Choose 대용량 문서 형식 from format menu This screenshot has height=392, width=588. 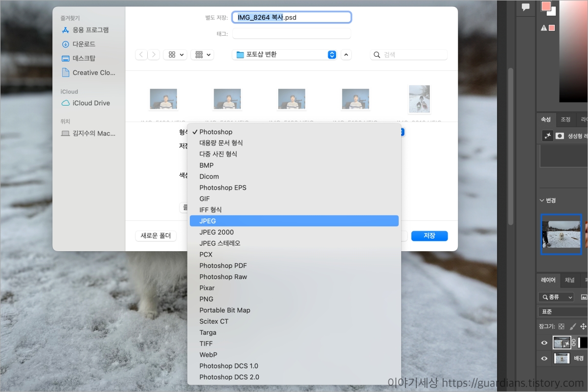pyautogui.click(x=294, y=143)
